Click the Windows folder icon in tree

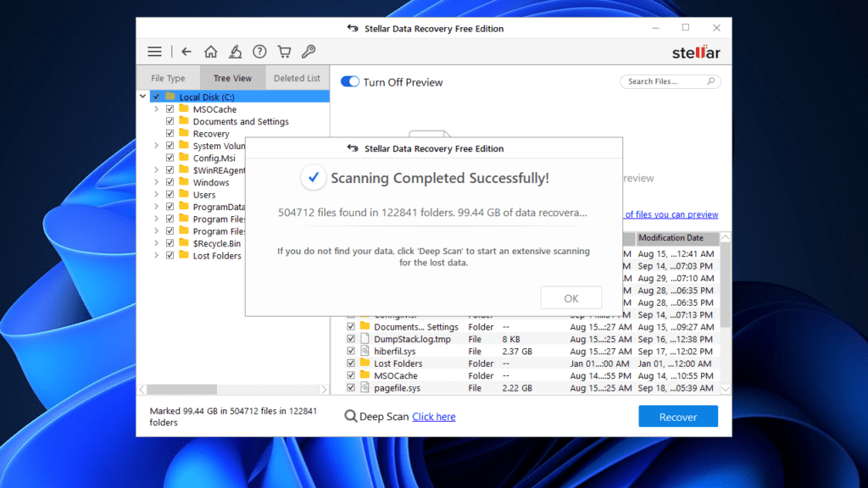click(184, 182)
